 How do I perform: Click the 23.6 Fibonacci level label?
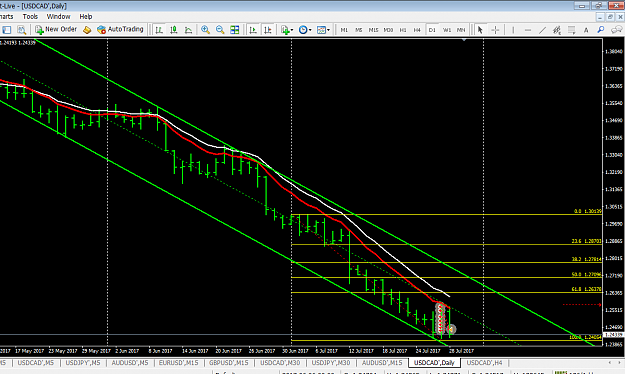(x=586, y=241)
